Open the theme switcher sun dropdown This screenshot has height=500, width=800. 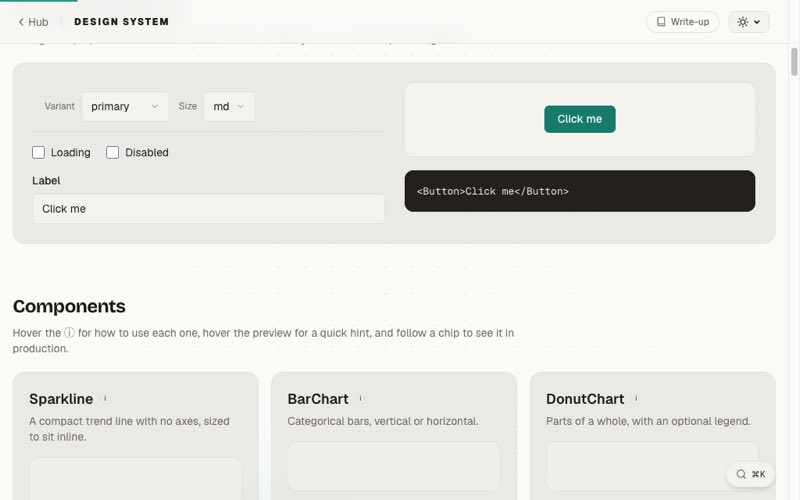tap(748, 22)
